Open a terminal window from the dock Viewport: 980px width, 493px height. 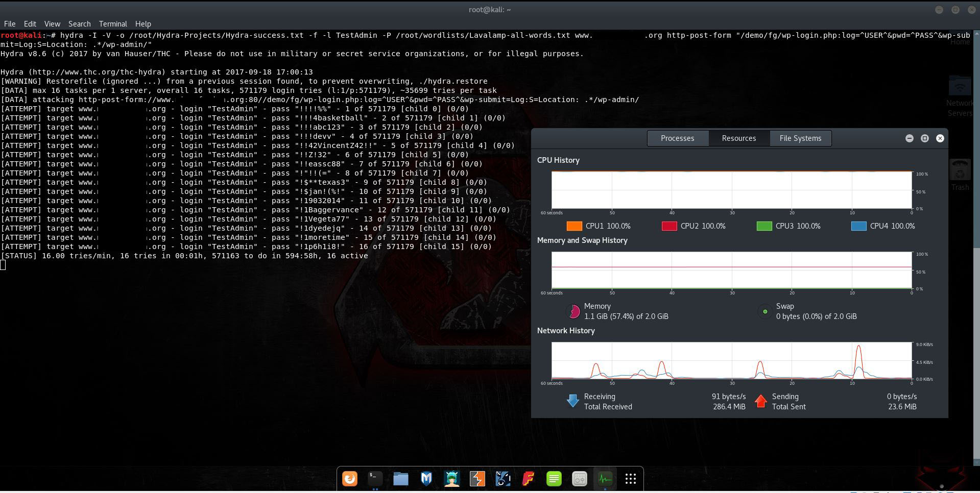(375, 479)
